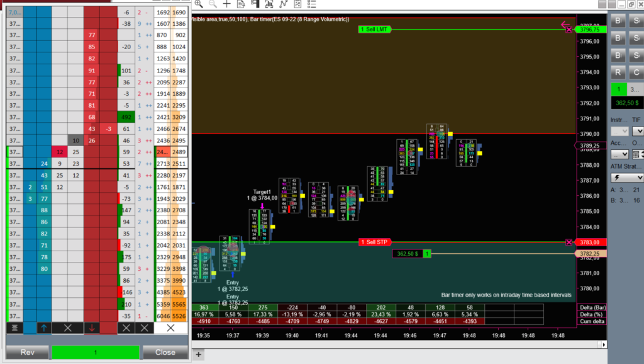Cancel the Sell LMT order with its X

pyautogui.click(x=569, y=30)
